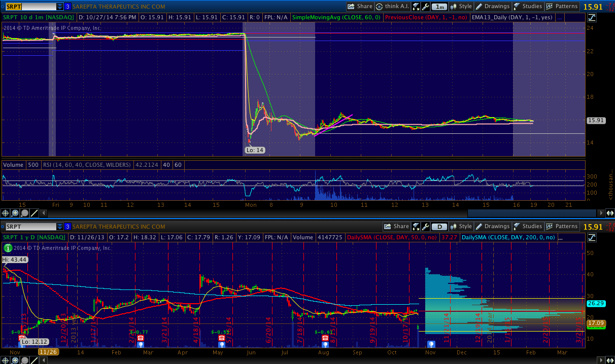The width and height of the screenshot is (615, 364).
Task: Open upper chart settings wrench icon
Action: [425, 7]
